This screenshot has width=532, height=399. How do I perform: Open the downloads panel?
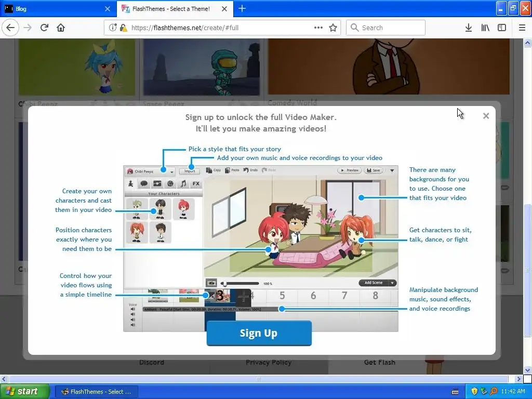point(469,28)
